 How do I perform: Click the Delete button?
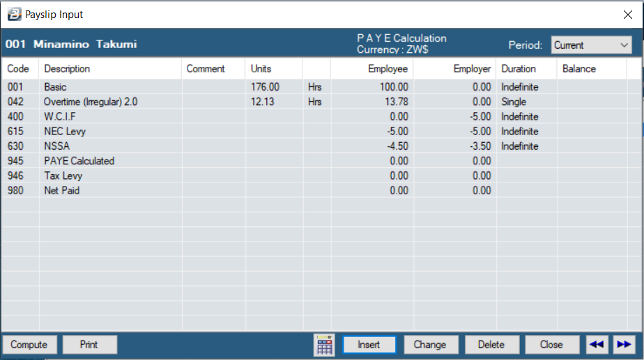(x=491, y=345)
